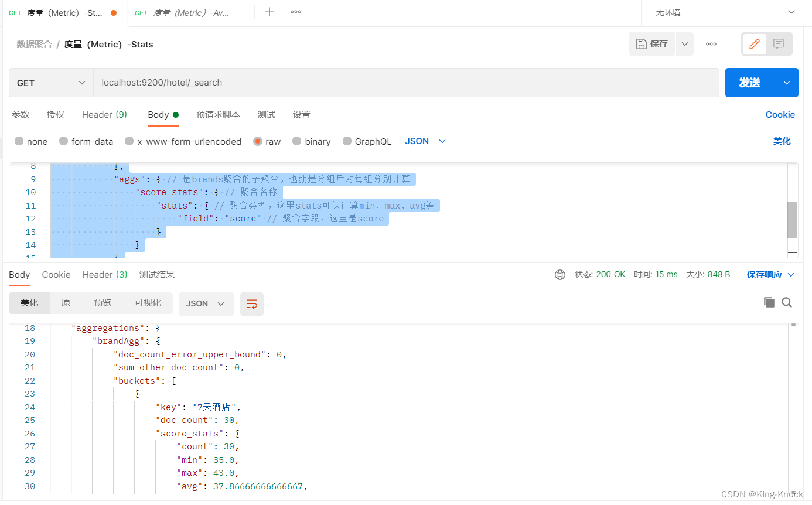Viewport: 812px width, 505px height.
Task: Search the response with magnifier icon
Action: [787, 302]
